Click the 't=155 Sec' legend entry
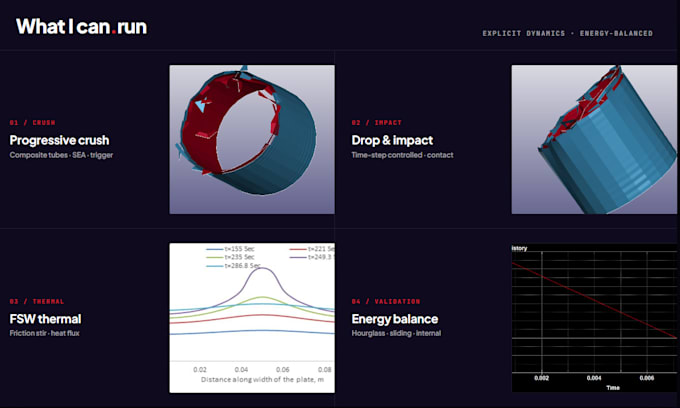 click(x=231, y=249)
